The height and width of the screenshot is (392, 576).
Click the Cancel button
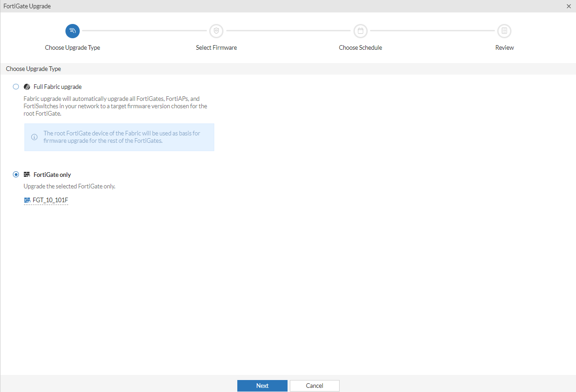point(315,386)
